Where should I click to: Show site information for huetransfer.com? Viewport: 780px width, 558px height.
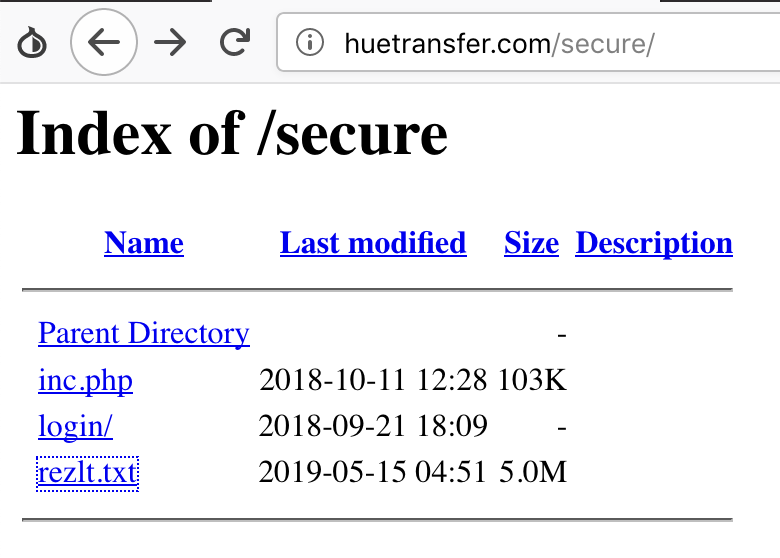coord(312,43)
